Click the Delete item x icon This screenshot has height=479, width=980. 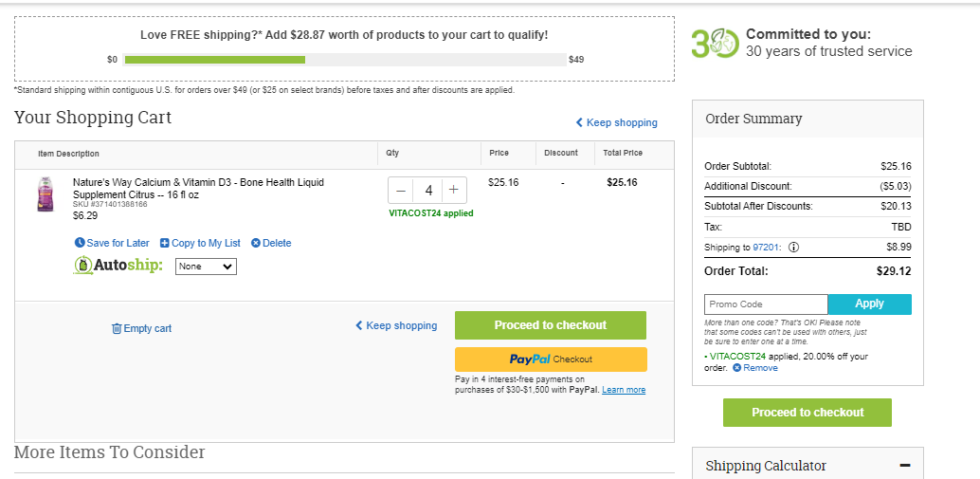[256, 243]
